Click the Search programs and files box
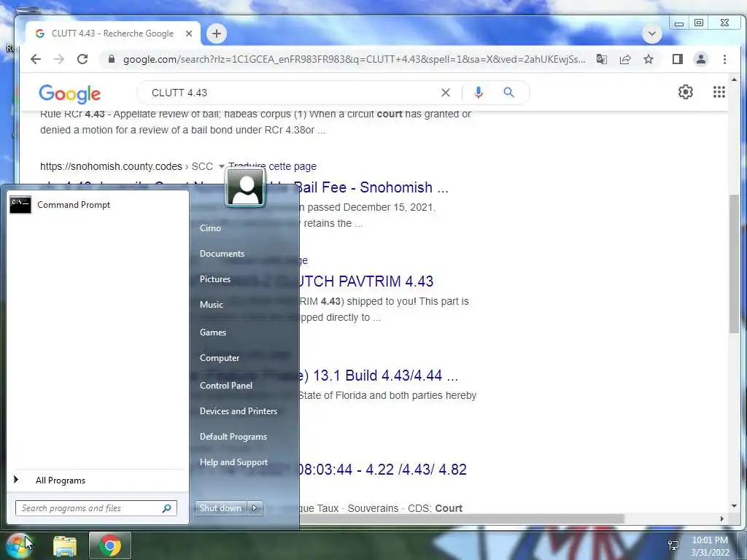The image size is (747, 560). (96, 508)
